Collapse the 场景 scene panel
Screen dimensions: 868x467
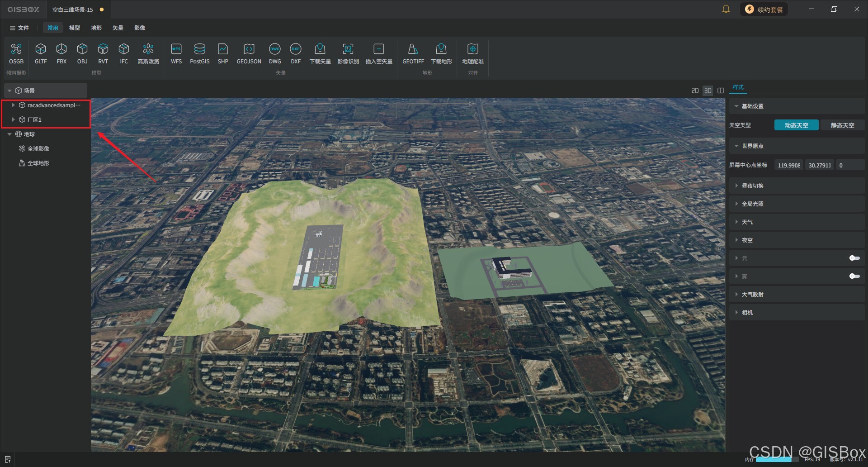pos(9,91)
